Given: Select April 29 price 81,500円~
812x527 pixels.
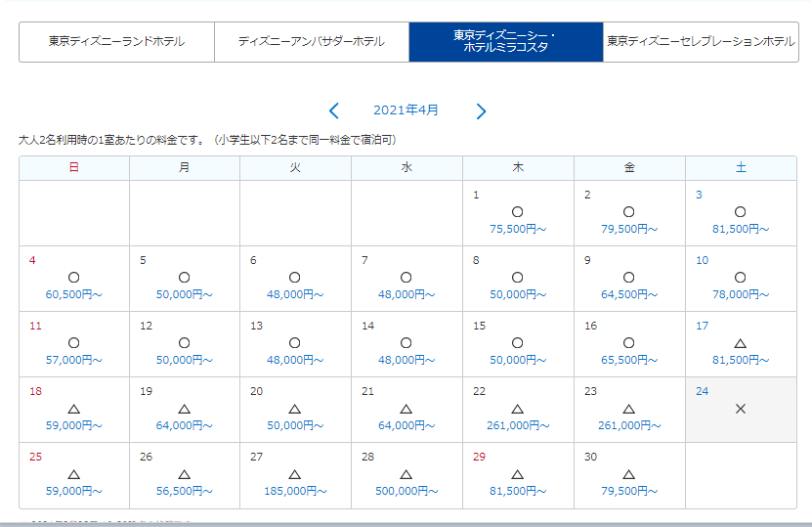Looking at the screenshot, I should [518, 491].
